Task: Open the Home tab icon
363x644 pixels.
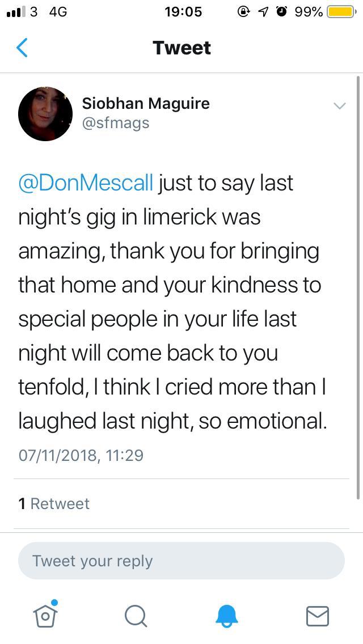Action: tap(45, 615)
